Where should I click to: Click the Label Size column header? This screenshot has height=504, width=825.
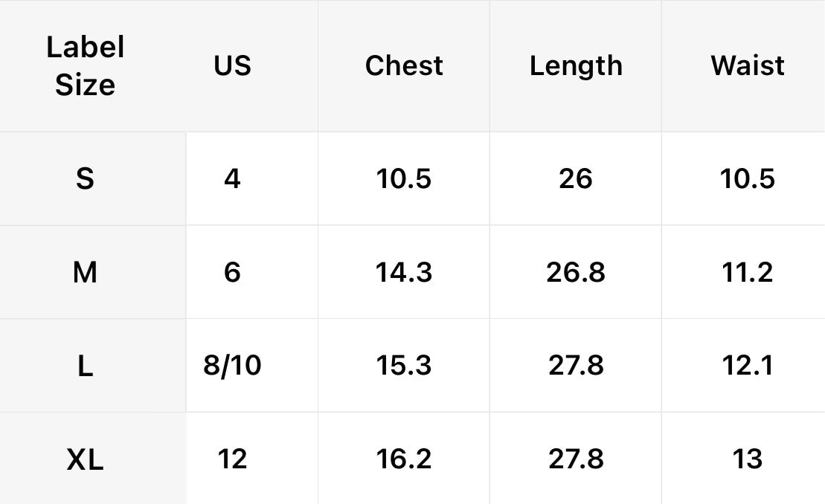pyautogui.click(x=85, y=66)
